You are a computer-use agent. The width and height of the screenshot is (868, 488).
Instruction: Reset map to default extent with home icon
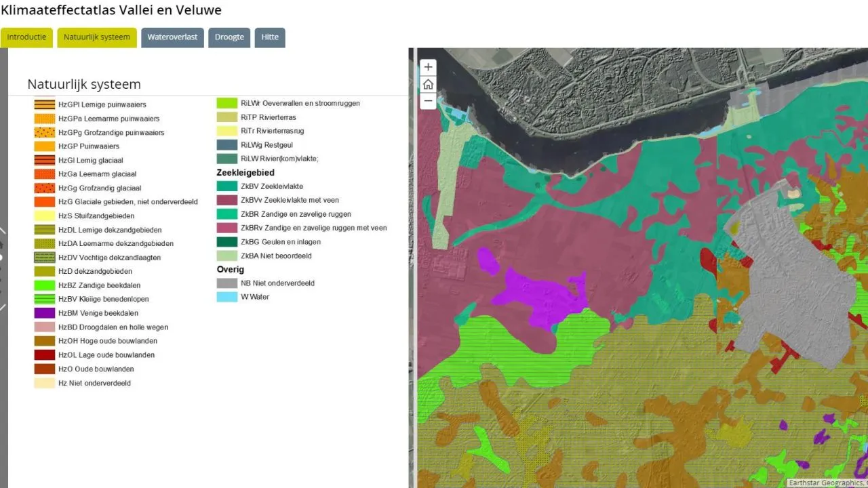click(428, 84)
